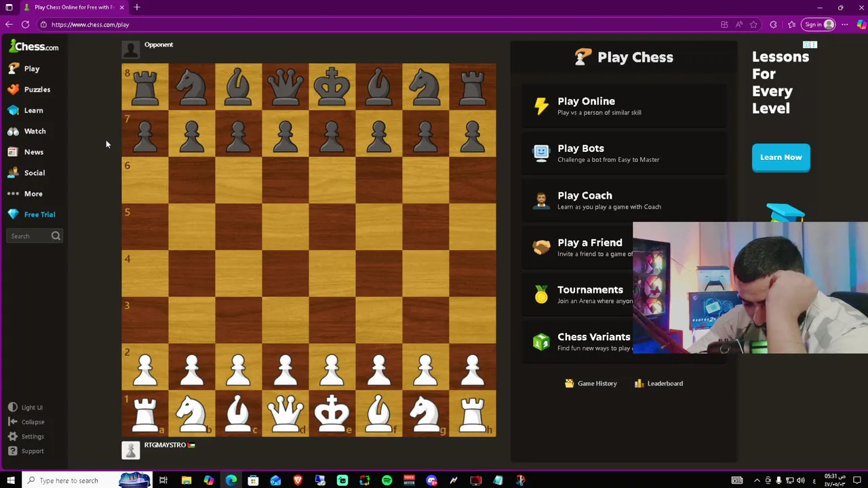Select Play Online option
868x488 pixels.
(x=624, y=106)
